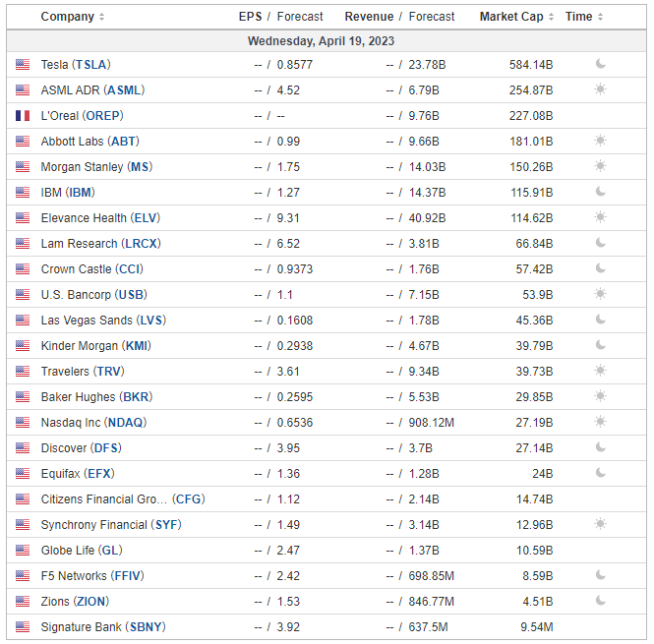Sort table by Company column arrows
The width and height of the screenshot is (654, 644).
coord(101,17)
